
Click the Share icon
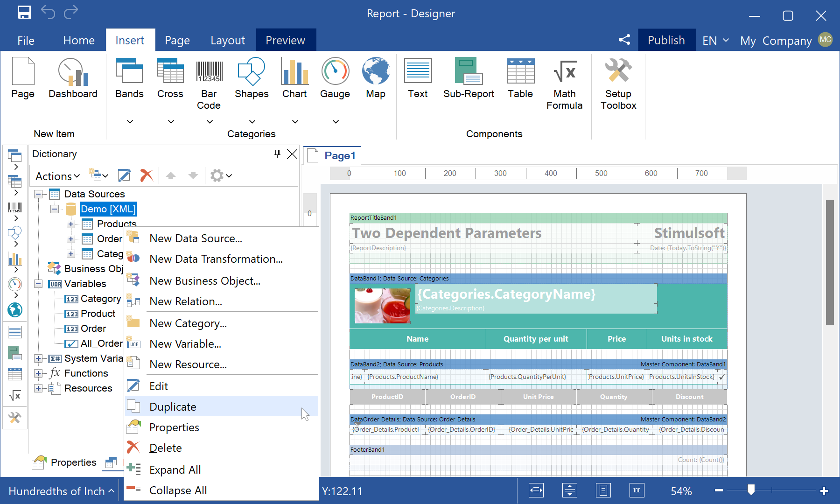tap(624, 40)
